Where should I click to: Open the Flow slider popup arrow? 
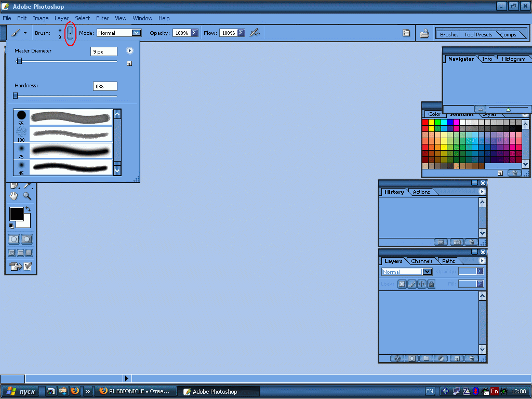click(241, 33)
